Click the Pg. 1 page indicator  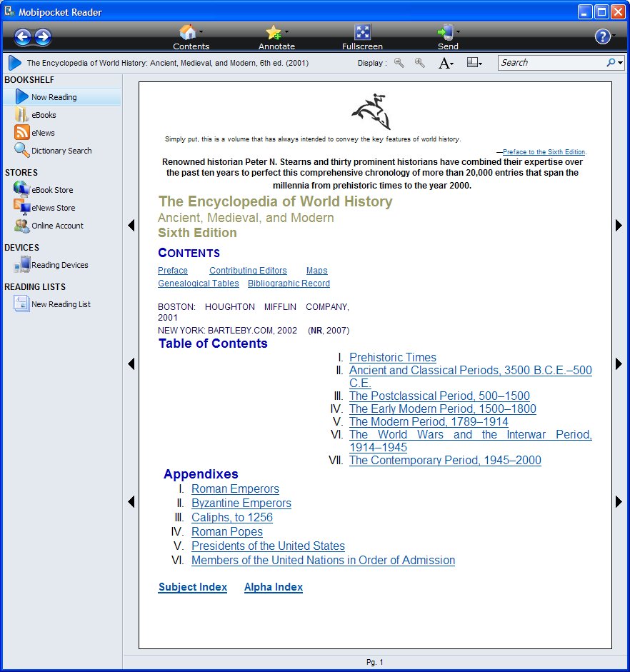pyautogui.click(x=375, y=662)
